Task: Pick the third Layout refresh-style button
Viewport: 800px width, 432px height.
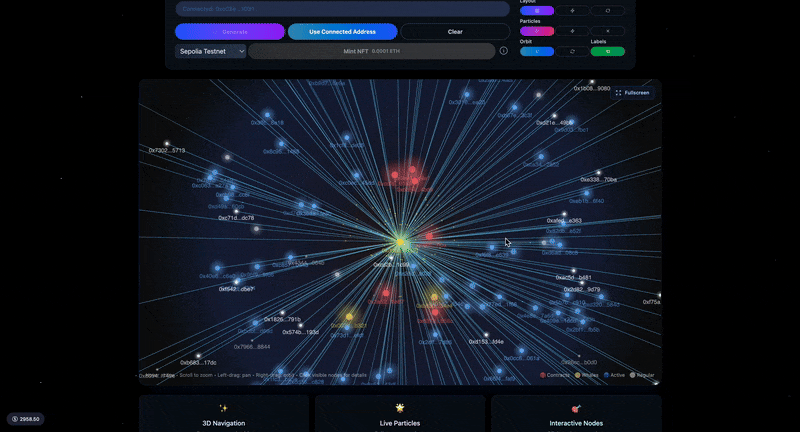Action: coord(608,10)
